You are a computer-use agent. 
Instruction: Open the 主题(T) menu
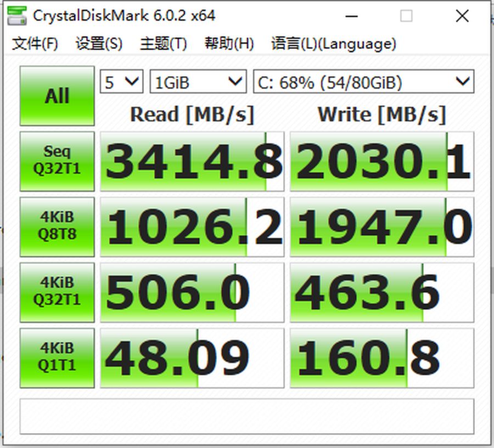[163, 43]
